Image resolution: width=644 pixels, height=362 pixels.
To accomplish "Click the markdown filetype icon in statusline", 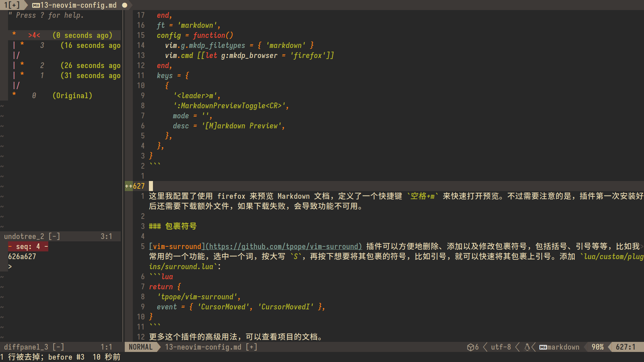I will point(543,347).
